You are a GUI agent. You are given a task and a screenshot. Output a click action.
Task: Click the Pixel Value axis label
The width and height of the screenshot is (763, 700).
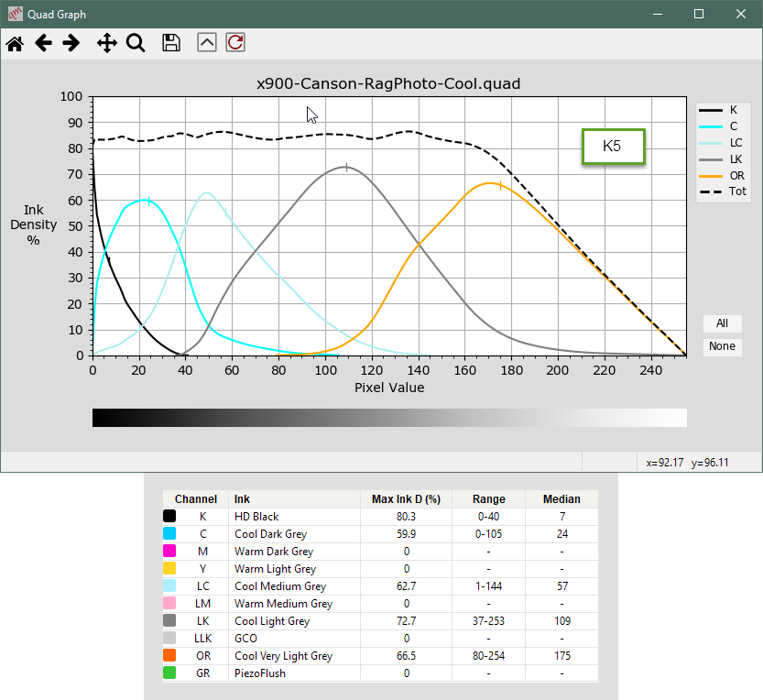(389, 388)
